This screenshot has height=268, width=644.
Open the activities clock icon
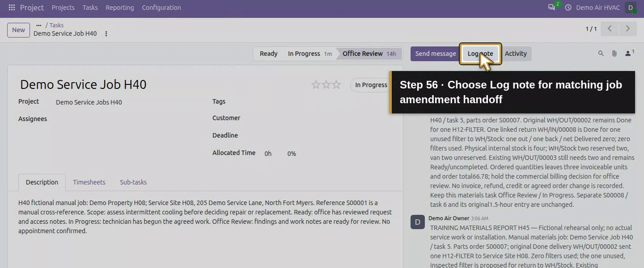click(x=568, y=8)
